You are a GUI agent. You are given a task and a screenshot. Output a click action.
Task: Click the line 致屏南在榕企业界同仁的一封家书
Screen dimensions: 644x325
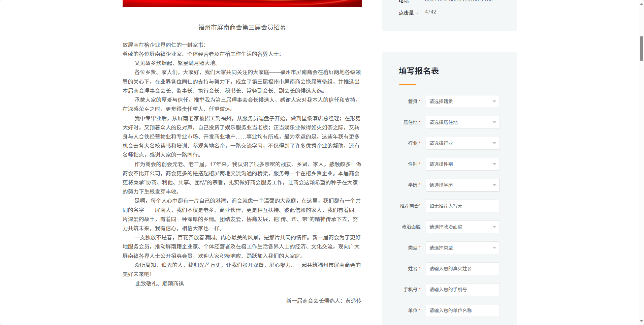(164, 45)
